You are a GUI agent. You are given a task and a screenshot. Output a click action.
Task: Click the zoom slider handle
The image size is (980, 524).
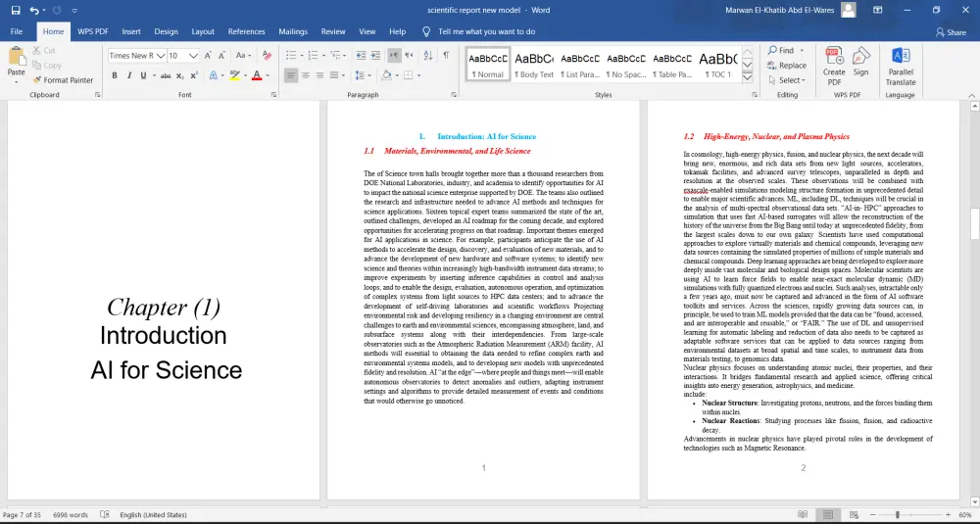tap(897, 514)
